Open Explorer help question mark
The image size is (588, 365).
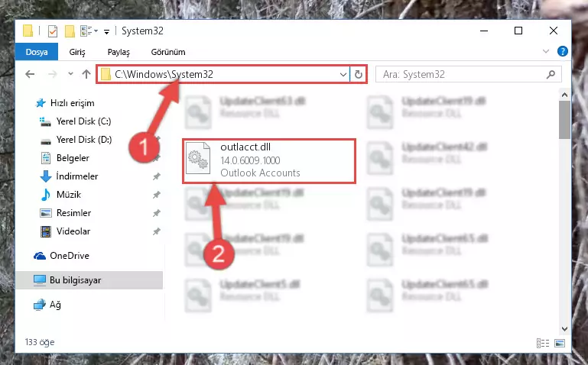click(563, 51)
